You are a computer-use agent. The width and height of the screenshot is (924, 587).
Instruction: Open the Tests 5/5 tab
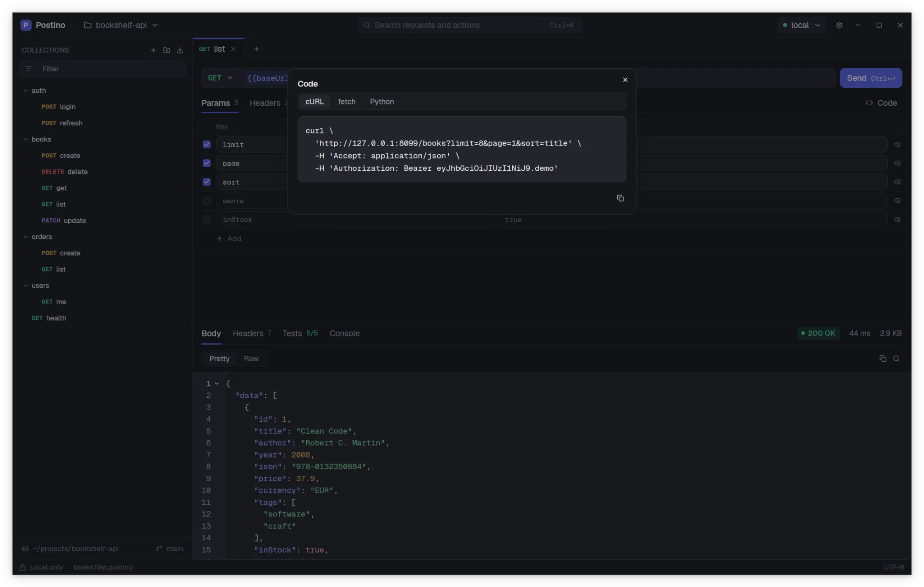click(300, 333)
